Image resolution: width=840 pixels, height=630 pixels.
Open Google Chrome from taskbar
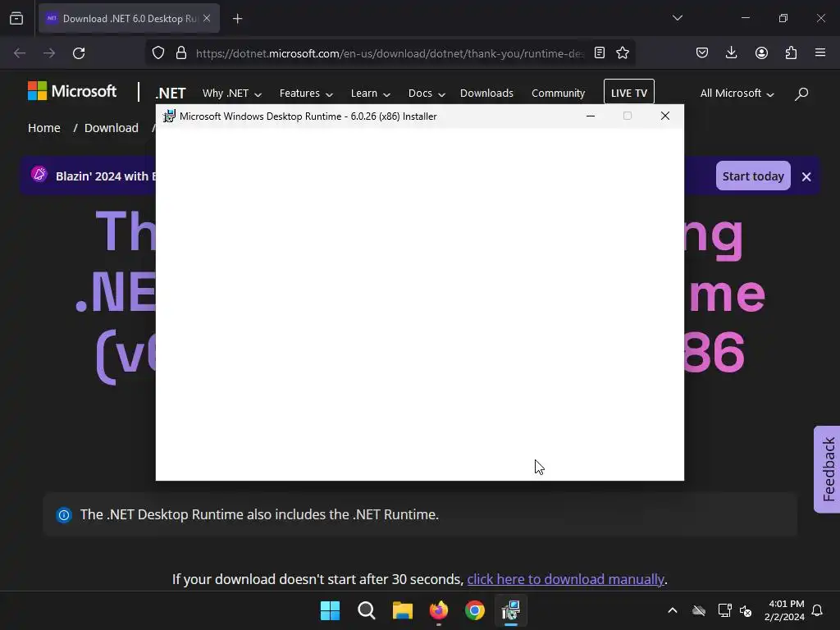click(x=475, y=610)
